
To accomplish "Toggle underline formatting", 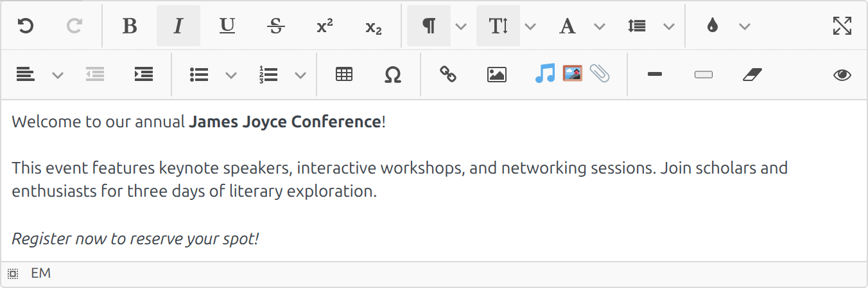I will click(227, 26).
